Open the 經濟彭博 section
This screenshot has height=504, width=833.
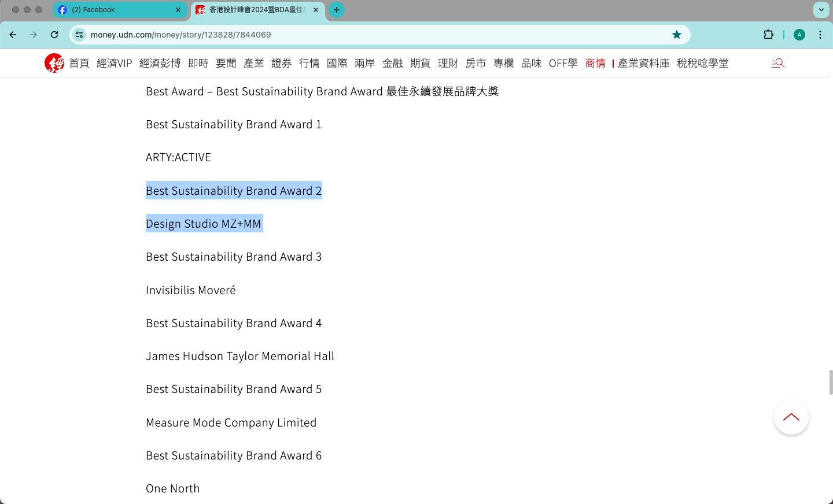point(160,63)
